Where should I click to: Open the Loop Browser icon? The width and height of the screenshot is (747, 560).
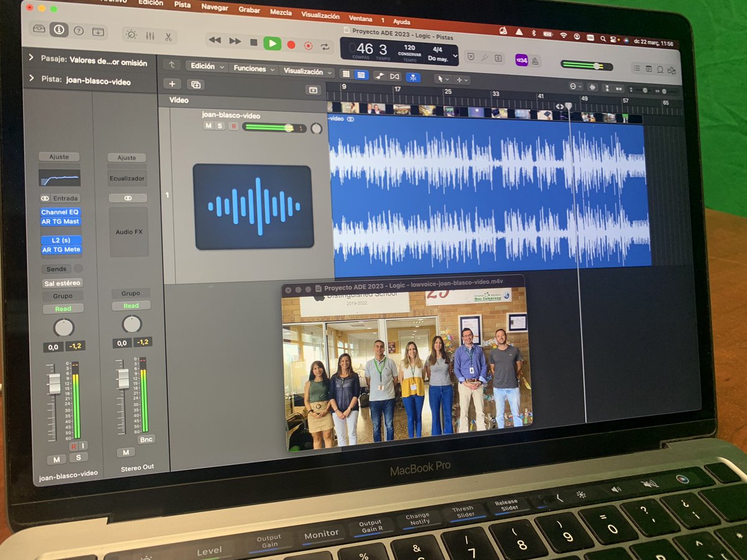click(659, 69)
